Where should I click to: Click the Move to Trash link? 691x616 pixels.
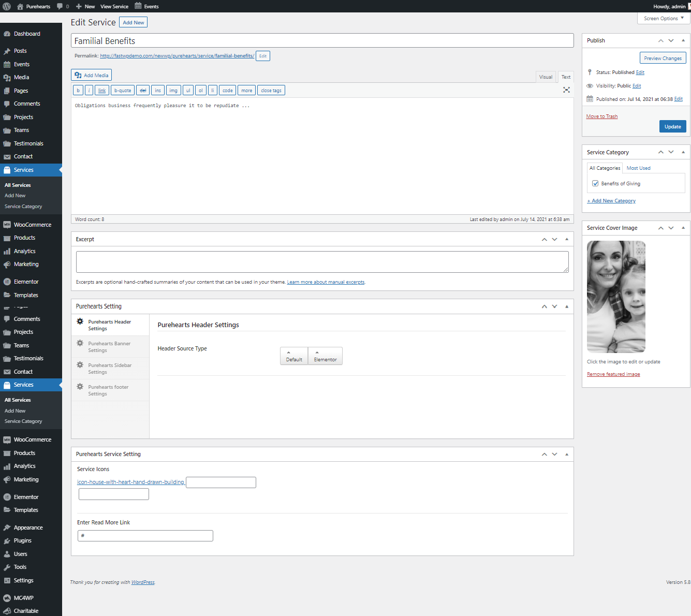(601, 116)
